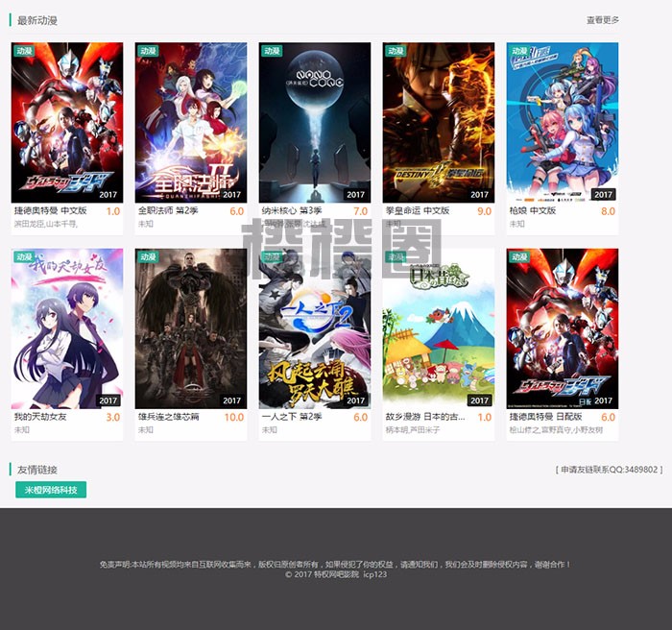The width and height of the screenshot is (672, 630).
Task: Click rating 3.0 of 我的天劫女友
Action: click(113, 417)
